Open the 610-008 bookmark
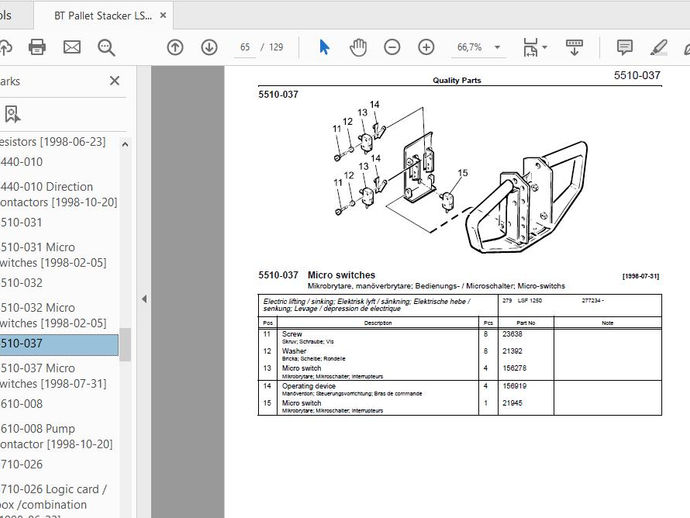The image size is (690, 518). click(22, 404)
